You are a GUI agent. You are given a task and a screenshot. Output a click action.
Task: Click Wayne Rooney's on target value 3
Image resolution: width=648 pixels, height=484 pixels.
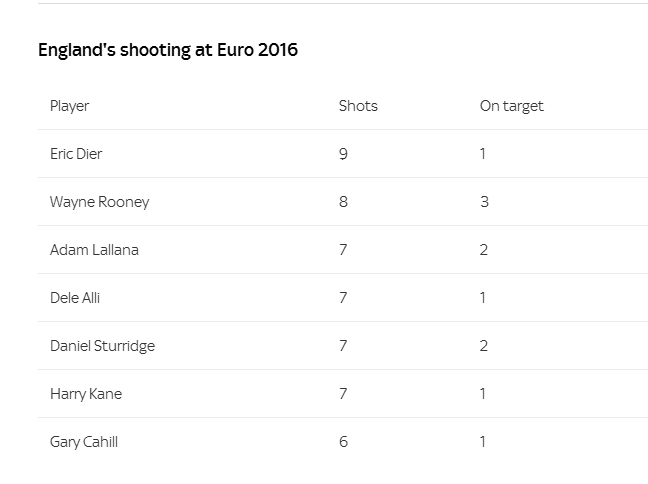[484, 202]
